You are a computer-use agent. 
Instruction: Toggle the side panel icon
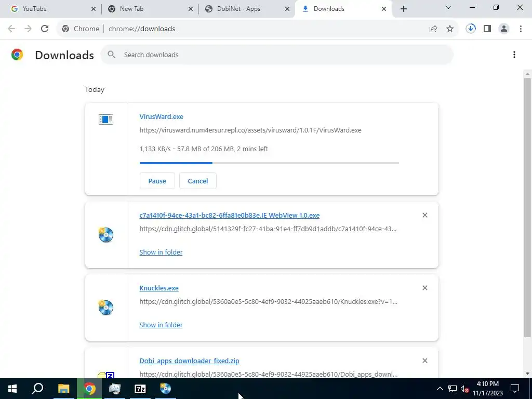[487, 29]
